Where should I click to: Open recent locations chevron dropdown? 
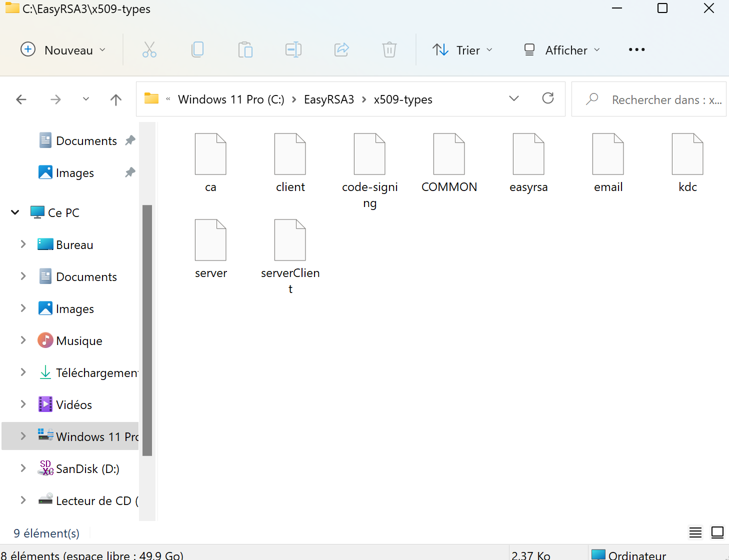click(86, 99)
